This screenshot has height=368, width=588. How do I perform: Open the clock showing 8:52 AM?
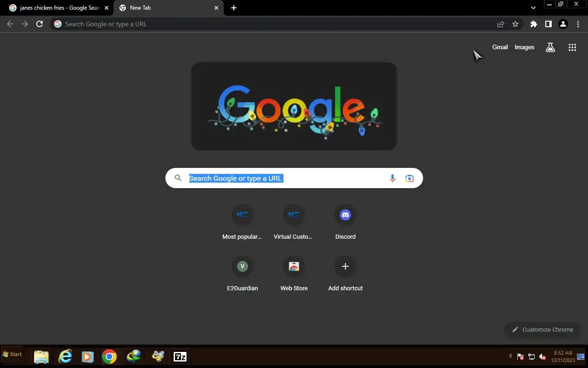click(x=562, y=356)
